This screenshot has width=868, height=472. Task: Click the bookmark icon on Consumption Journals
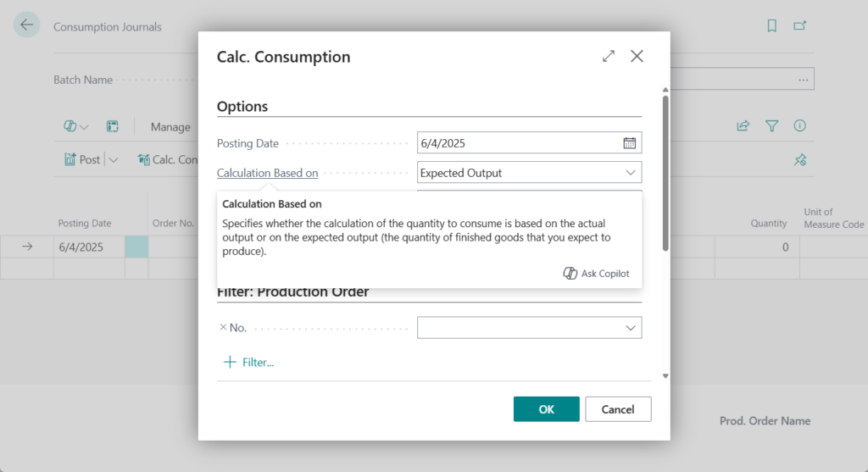(771, 26)
